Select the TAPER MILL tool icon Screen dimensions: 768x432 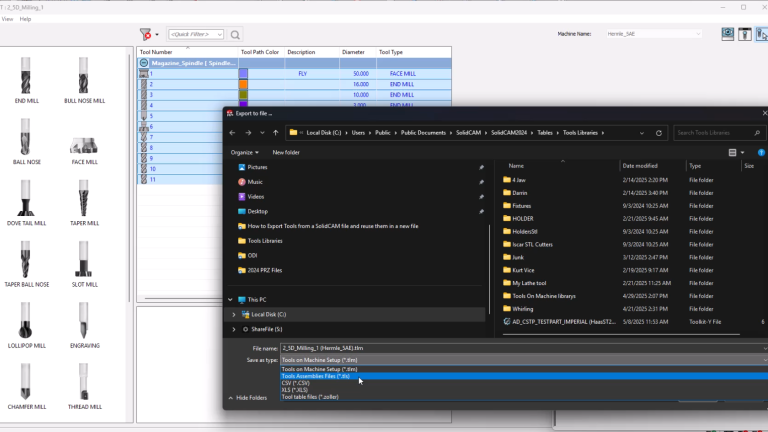[x=84, y=198]
